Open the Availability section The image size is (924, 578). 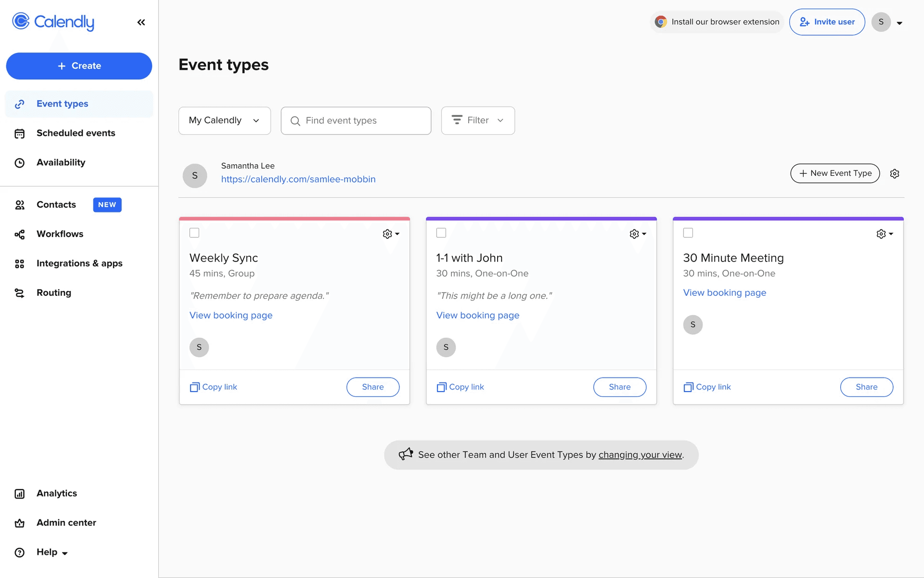(61, 162)
